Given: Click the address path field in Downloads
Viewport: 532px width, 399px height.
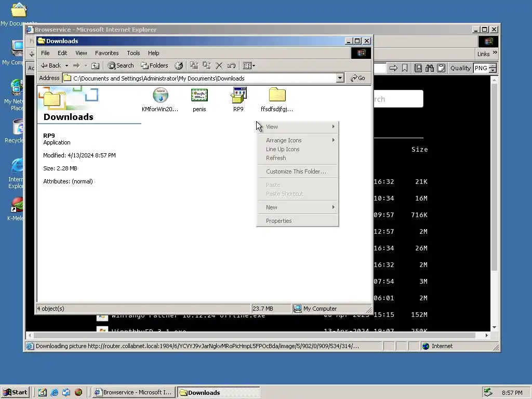Looking at the screenshot, I should [x=199, y=78].
